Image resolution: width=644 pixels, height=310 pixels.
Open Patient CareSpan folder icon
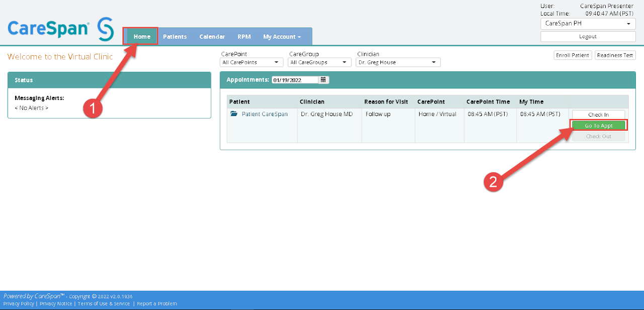tap(233, 114)
